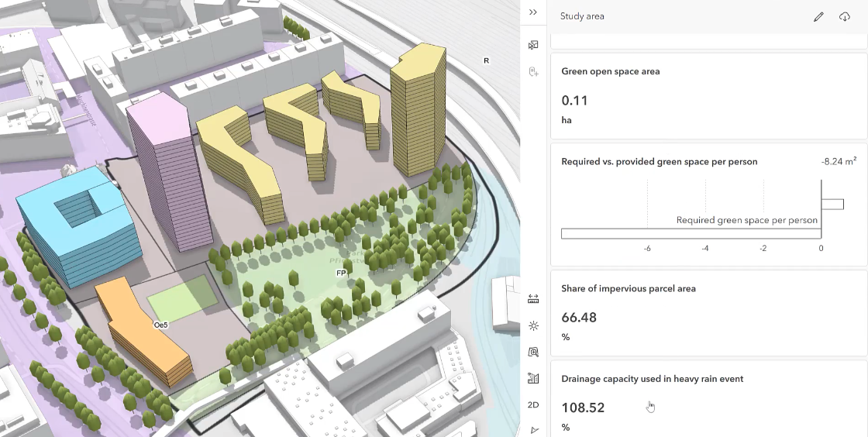The height and width of the screenshot is (437, 868).
Task: Select the light green square parcel
Action: coord(182,299)
